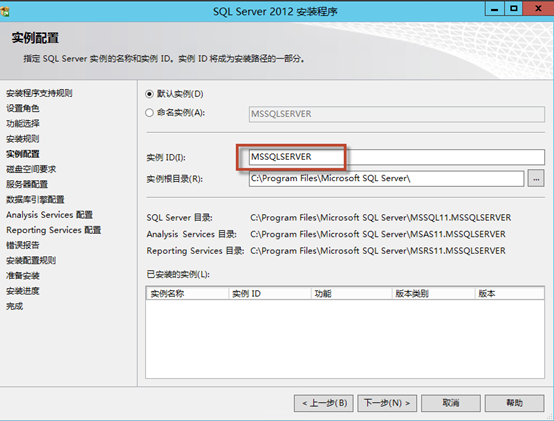The image size is (554, 421).
Task: Select Analysis Services 配置 step in sidebar
Action: (x=49, y=215)
